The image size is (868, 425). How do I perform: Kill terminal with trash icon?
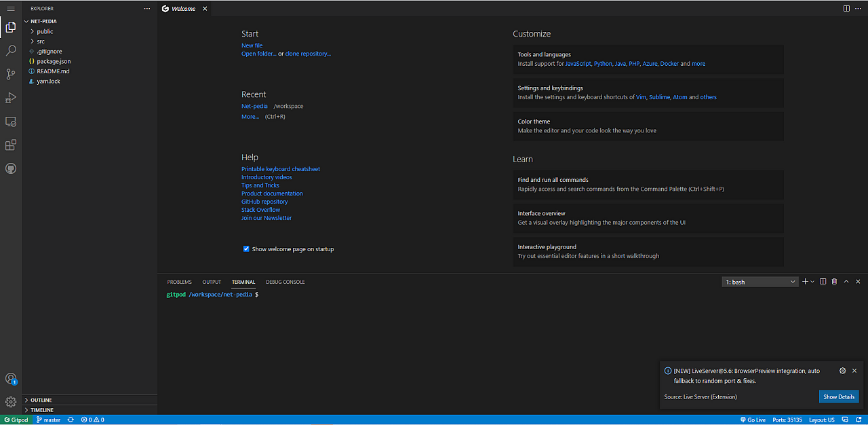tap(834, 281)
